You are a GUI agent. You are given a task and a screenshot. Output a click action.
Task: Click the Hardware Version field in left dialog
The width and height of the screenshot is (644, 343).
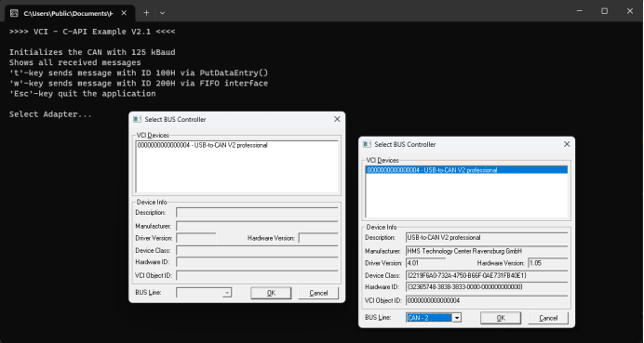coord(318,238)
